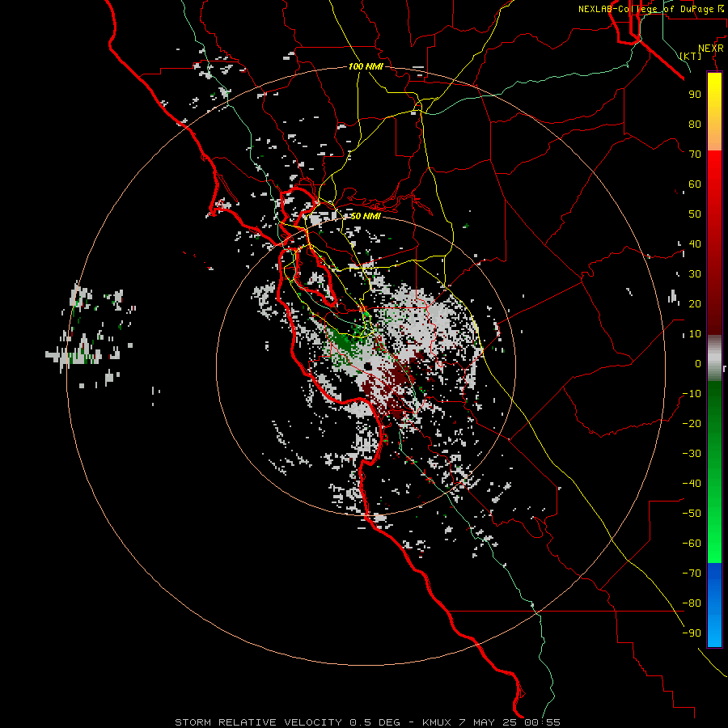Click the NEXR label at top right
The width and height of the screenshot is (728, 728).
tap(711, 49)
